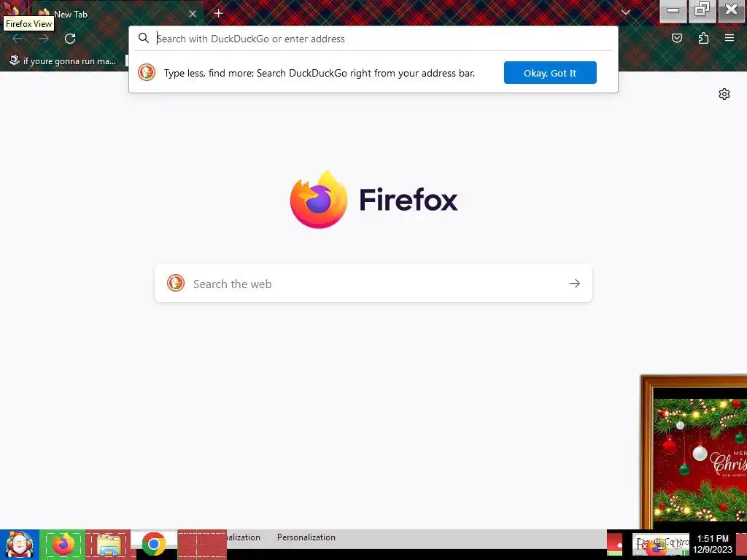The width and height of the screenshot is (747, 560).
Task: Switch to Firefox on the taskbar
Action: pyautogui.click(x=63, y=544)
